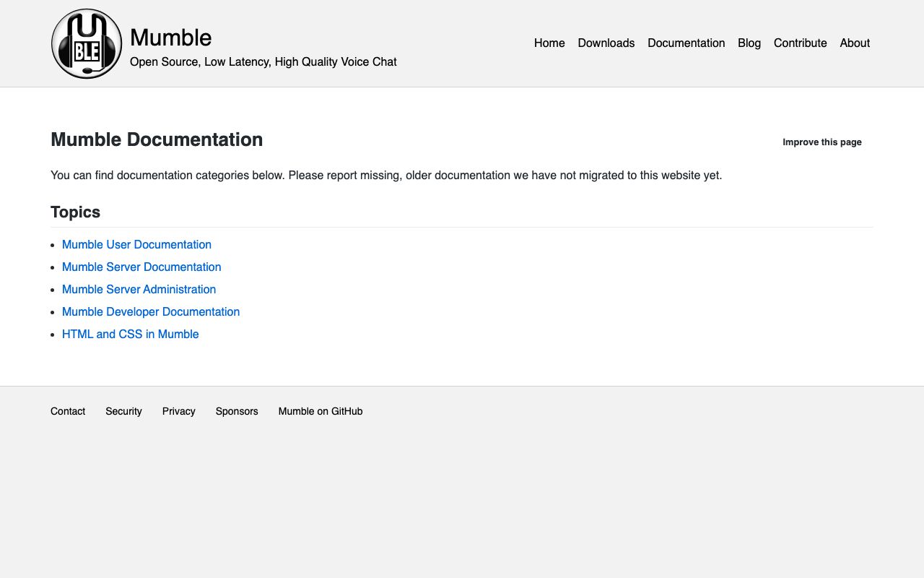Click the Mumble headset logo icon
Viewport: 924px width, 578px height.
[87, 43]
